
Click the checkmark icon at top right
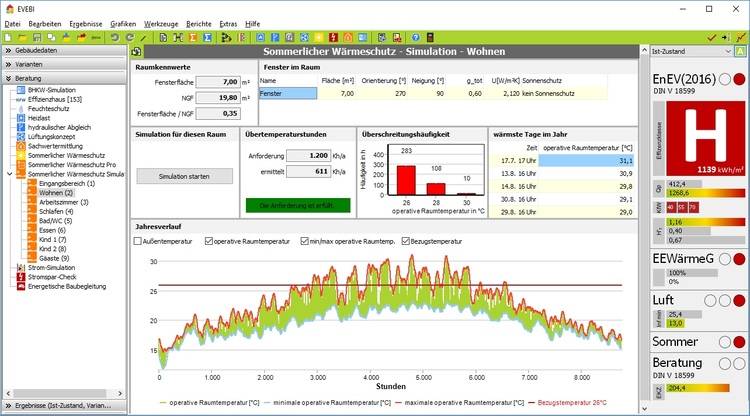712,37
